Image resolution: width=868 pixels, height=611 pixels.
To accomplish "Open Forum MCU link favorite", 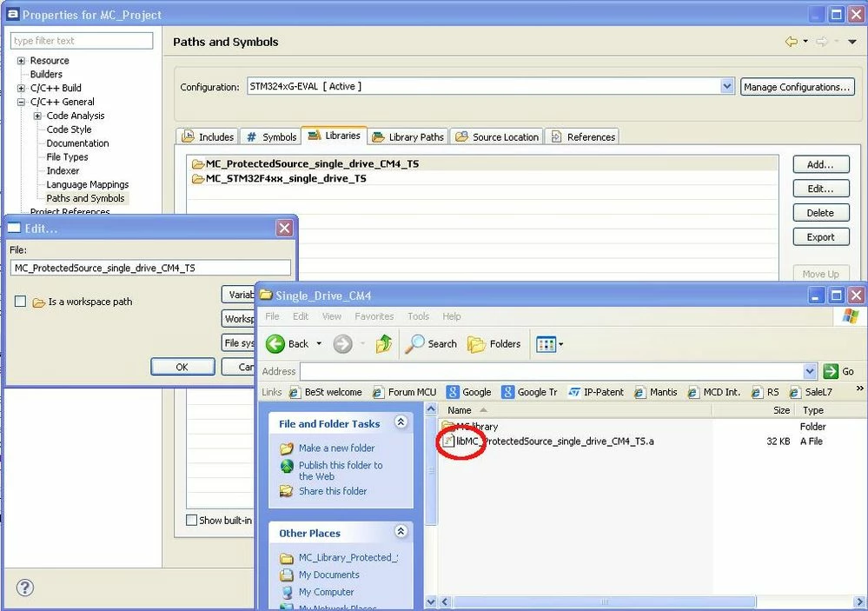I will (x=404, y=392).
